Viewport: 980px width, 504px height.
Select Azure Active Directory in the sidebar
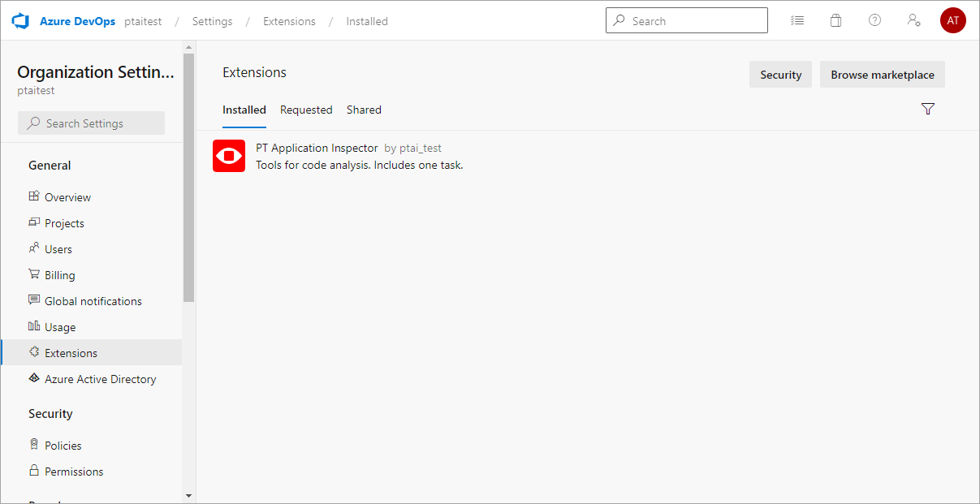(100, 378)
